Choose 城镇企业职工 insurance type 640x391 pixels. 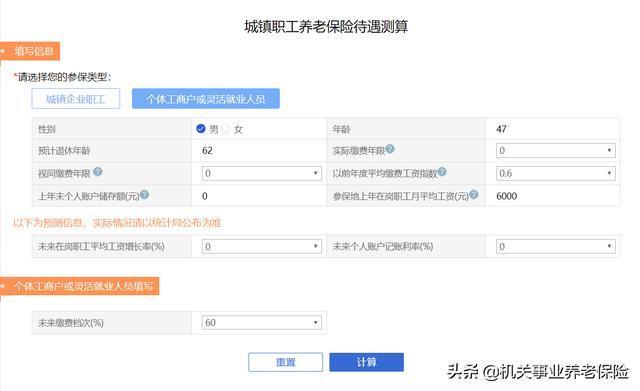tap(76, 99)
